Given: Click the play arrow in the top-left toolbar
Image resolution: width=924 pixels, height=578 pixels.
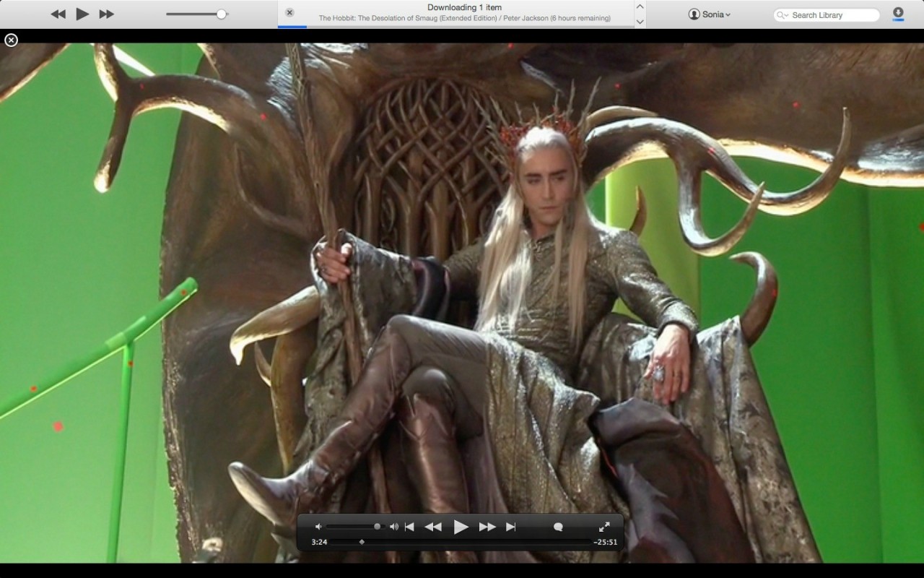Looking at the screenshot, I should (82, 13).
